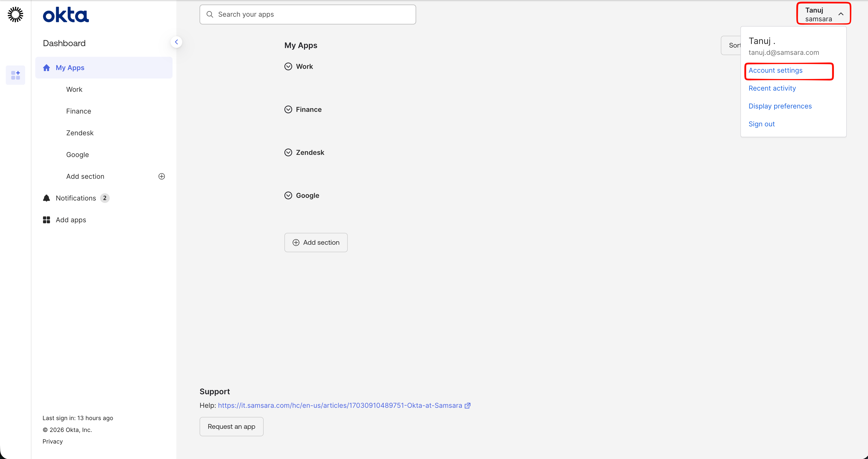Click the © 2026 Okta, Inc. text
The width and height of the screenshot is (868, 459).
(x=67, y=430)
